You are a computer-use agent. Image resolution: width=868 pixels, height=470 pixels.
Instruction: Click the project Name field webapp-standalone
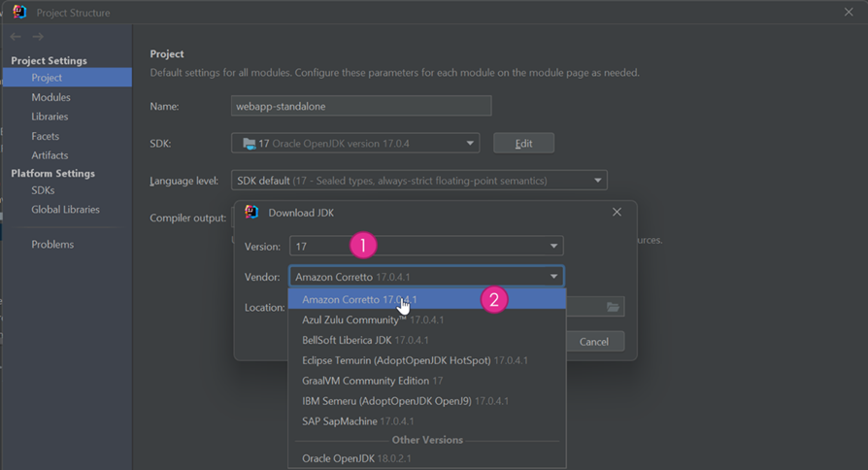point(361,106)
